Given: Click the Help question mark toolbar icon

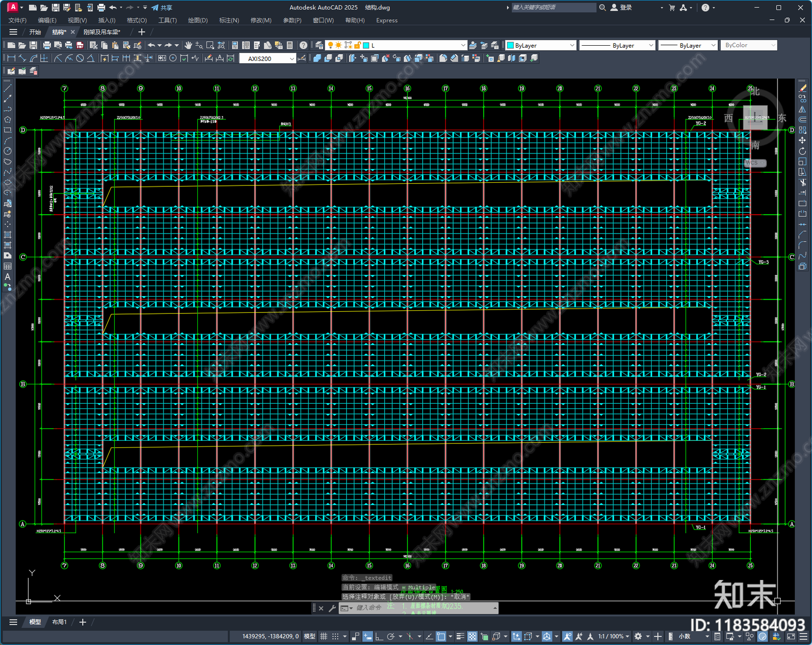Looking at the screenshot, I should coord(303,45).
